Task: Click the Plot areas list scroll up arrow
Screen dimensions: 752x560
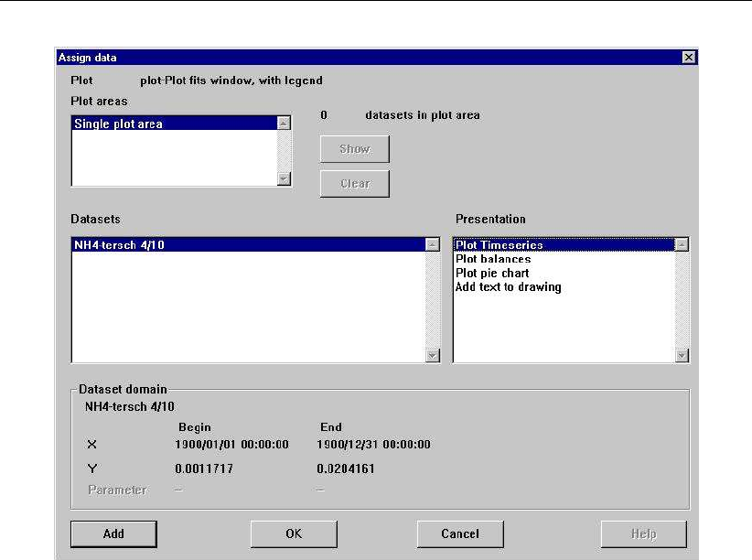Action: pyautogui.click(x=284, y=124)
